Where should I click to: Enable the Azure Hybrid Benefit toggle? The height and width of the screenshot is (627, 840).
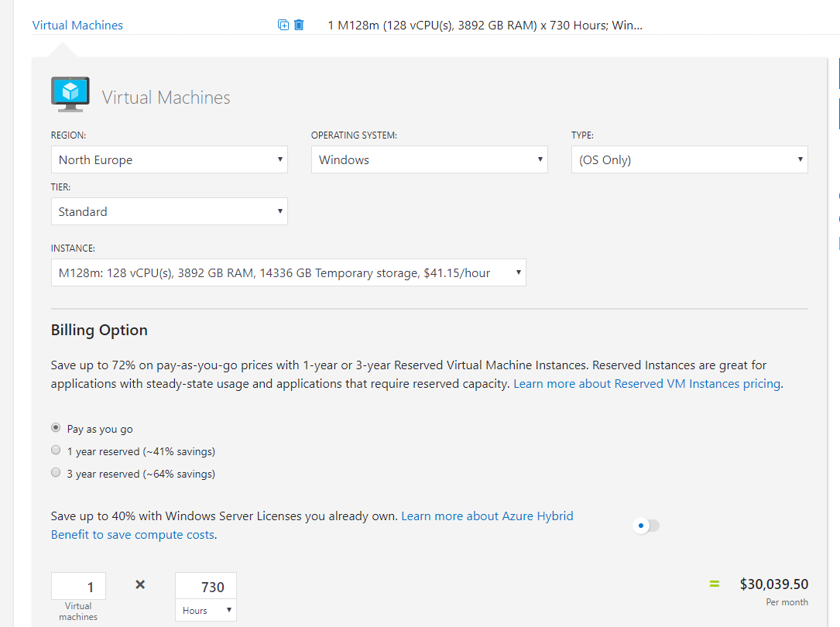(x=646, y=526)
